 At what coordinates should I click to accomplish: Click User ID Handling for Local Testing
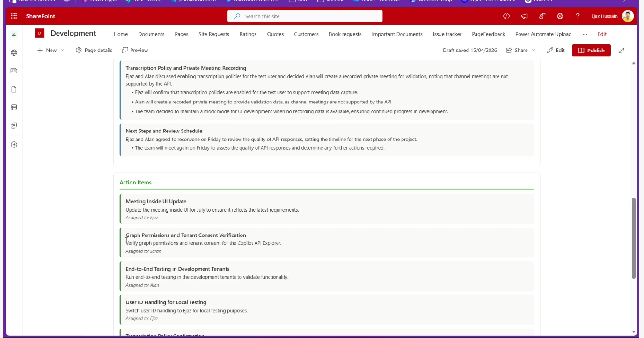tap(166, 302)
